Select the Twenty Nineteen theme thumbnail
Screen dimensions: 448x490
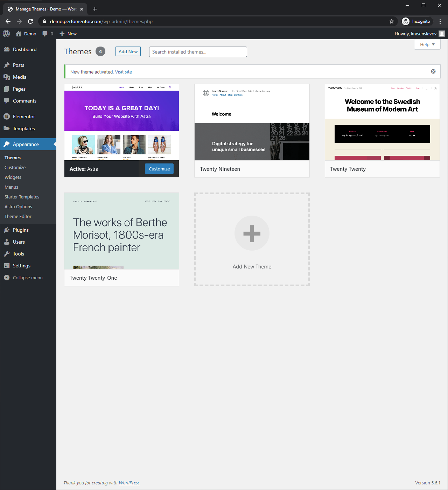click(252, 122)
